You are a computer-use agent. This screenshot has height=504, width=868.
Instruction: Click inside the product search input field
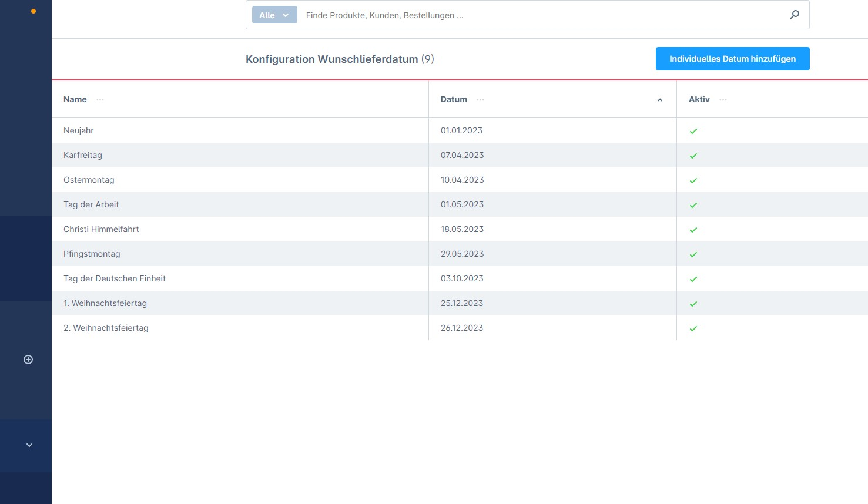click(x=529, y=15)
